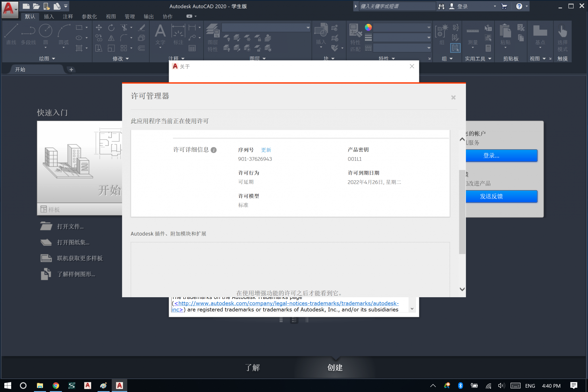Click the Table icon in Annotation panel
Viewport: 588px width, 392px height.
click(x=192, y=48)
